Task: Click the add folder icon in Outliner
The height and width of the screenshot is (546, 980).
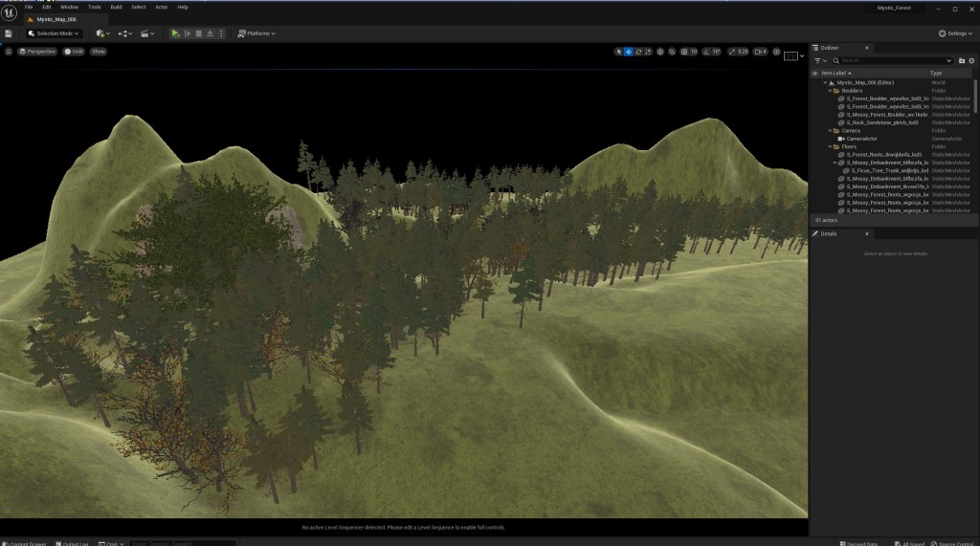Action: click(x=962, y=60)
